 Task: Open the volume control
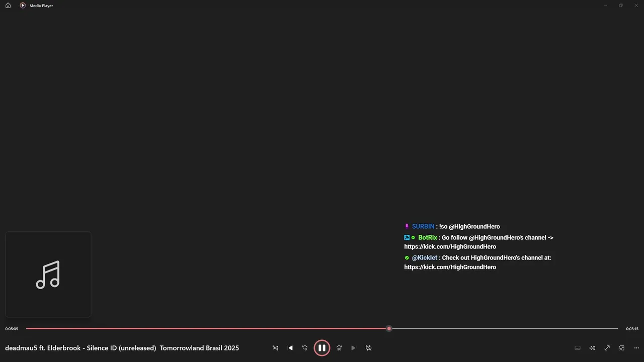coord(592,348)
